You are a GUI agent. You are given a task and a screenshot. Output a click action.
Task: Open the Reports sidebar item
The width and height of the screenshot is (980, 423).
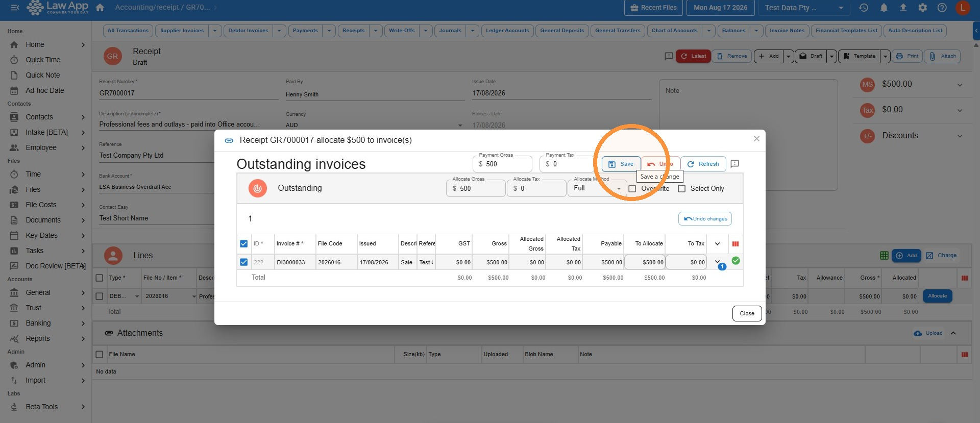point(46,338)
